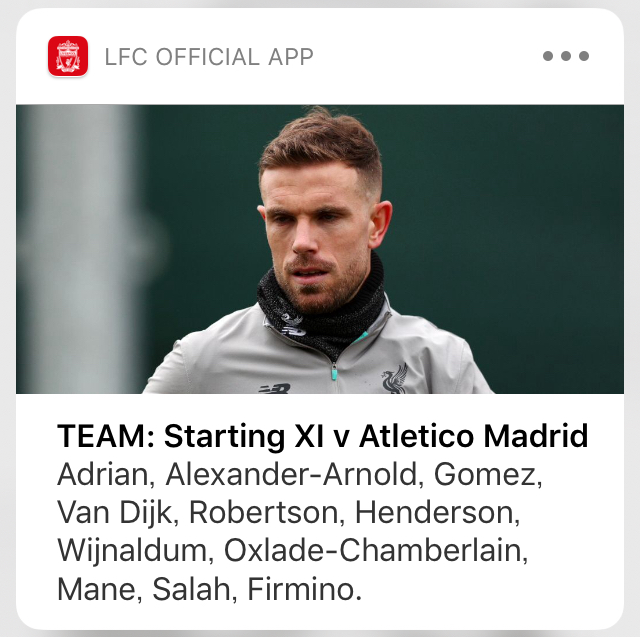Click the Liver bird crest on the jacket
640x637 pixels.
coord(395,379)
